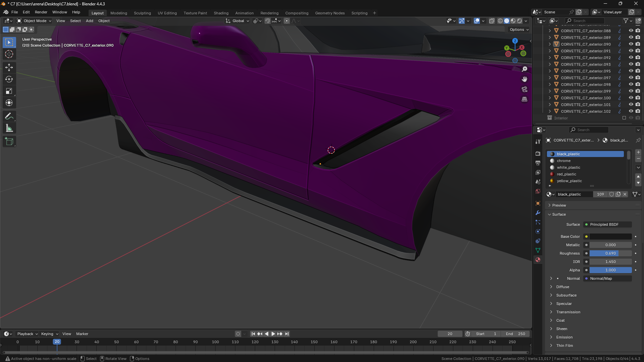This screenshot has width=644, height=362.
Task: Open the Output properties tab
Action: (538, 163)
